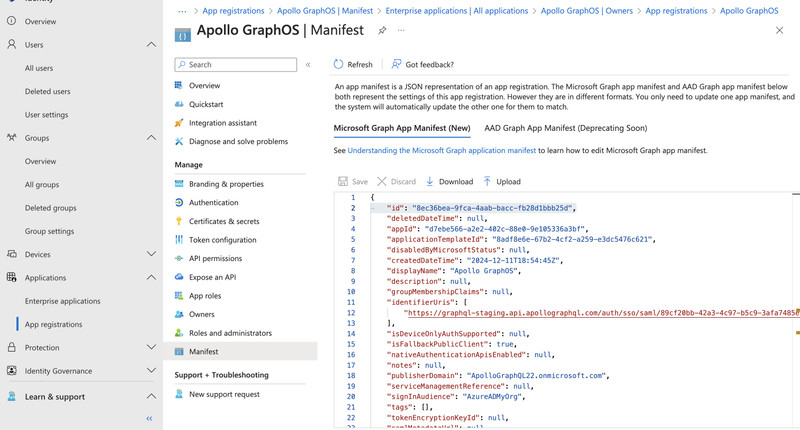The image size is (800, 430).
Task: Click the App roles grid icon
Action: [x=179, y=296]
